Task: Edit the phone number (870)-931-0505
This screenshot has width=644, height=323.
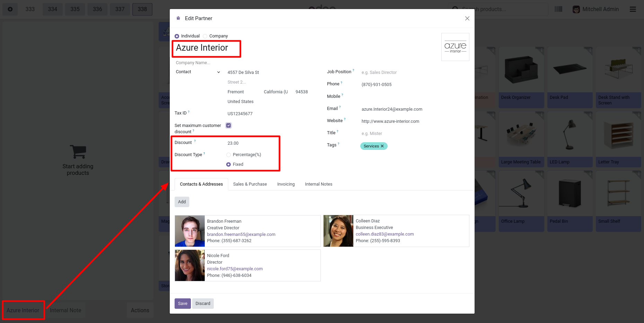Action: tap(415, 85)
